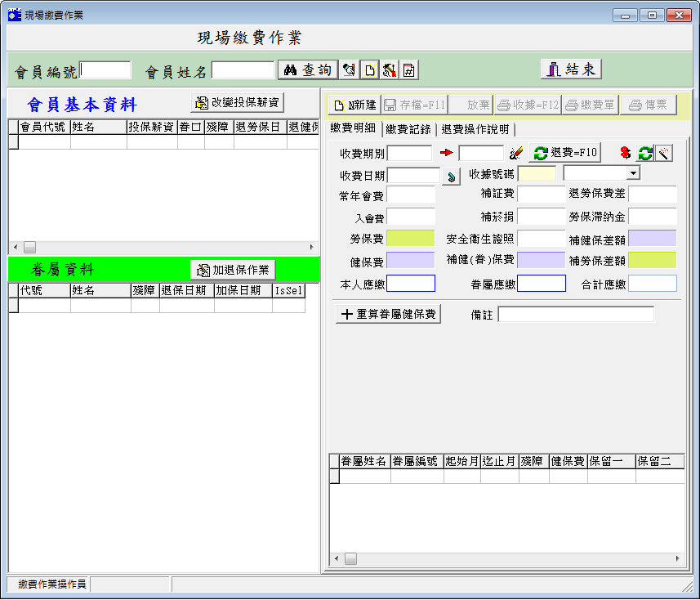Image resolution: width=700 pixels, height=600 pixels.
Task: Click the red dollar sign icon
Action: 626,153
